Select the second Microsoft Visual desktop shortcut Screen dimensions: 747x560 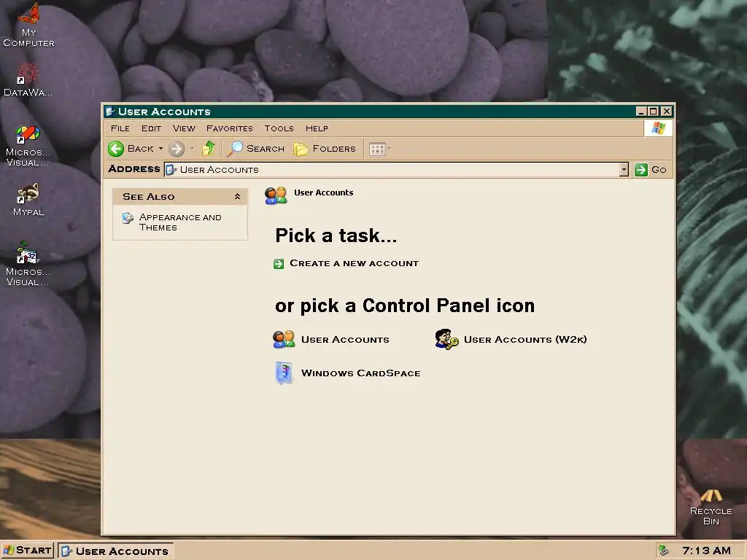(x=28, y=264)
